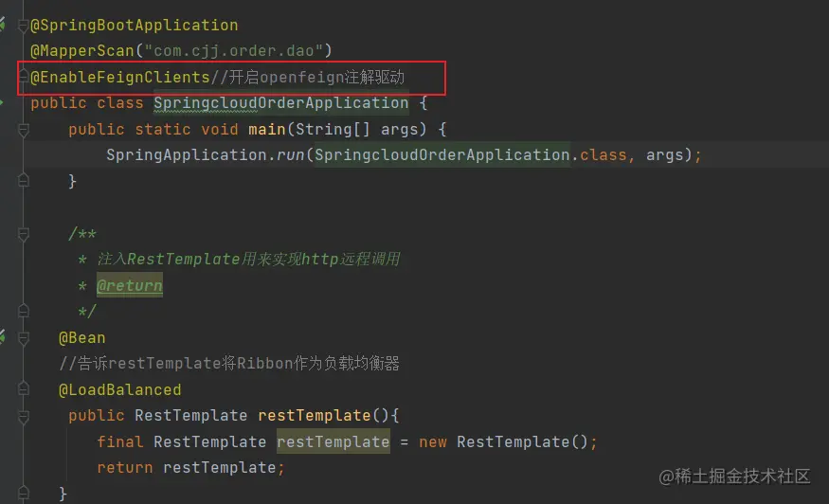Screen dimensions: 829x504
Task: Click the 'public' keyword before static
Action: (x=97, y=130)
